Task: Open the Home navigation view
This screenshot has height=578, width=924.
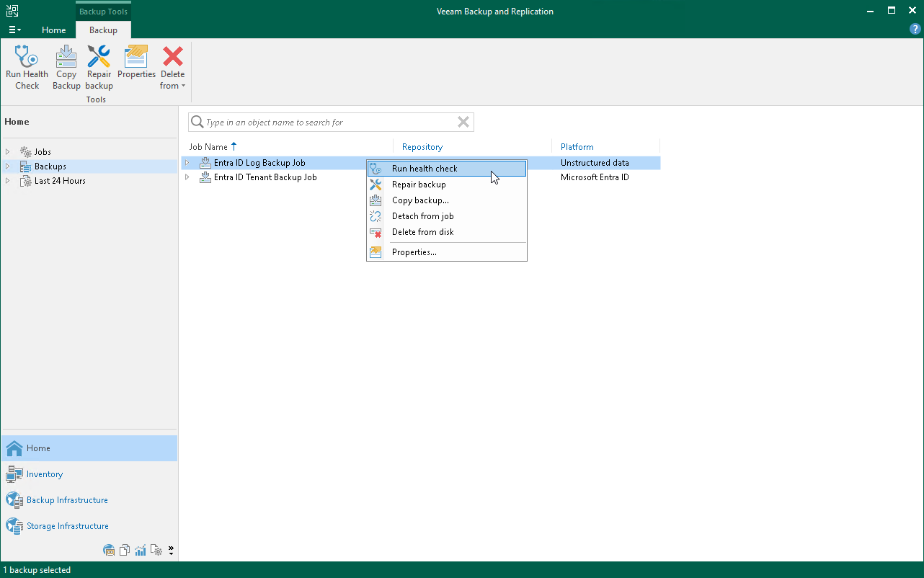Action: [x=89, y=448]
